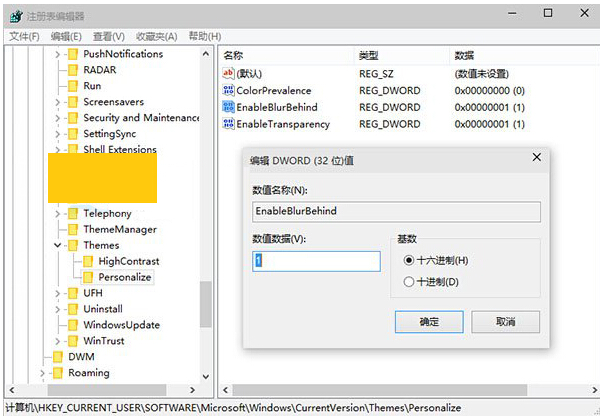Click the 数值数据(V) input field
The height and width of the screenshot is (419, 603).
click(317, 261)
